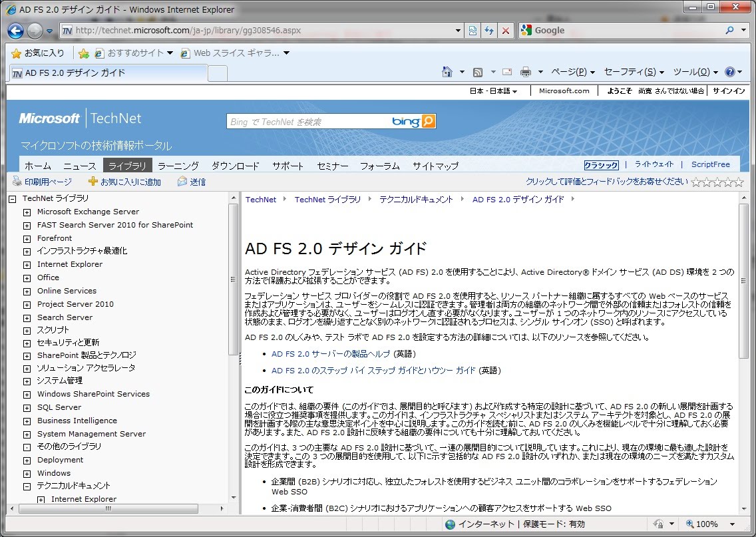Switch to the フォーラム tab
Viewport: 756px width, 537px height.
380,166
